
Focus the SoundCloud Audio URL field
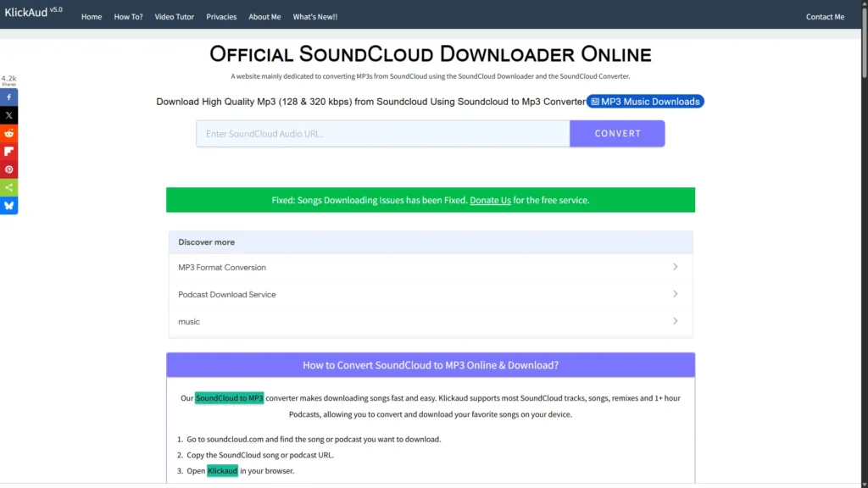point(383,133)
